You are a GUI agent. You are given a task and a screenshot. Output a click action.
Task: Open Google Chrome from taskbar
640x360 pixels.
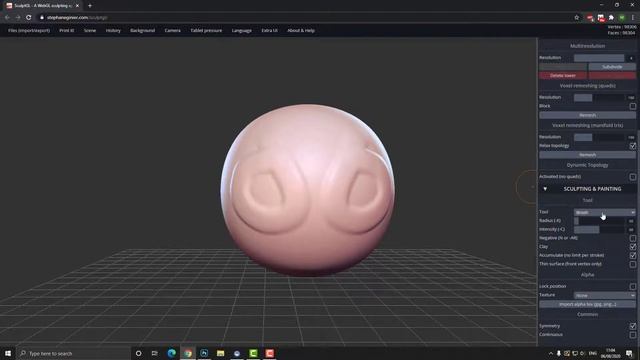pos(188,353)
